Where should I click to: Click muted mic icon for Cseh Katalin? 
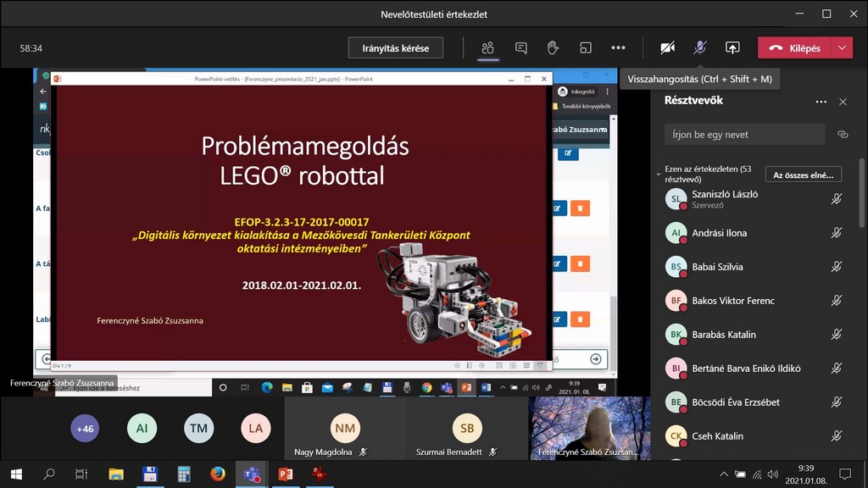pos(837,436)
